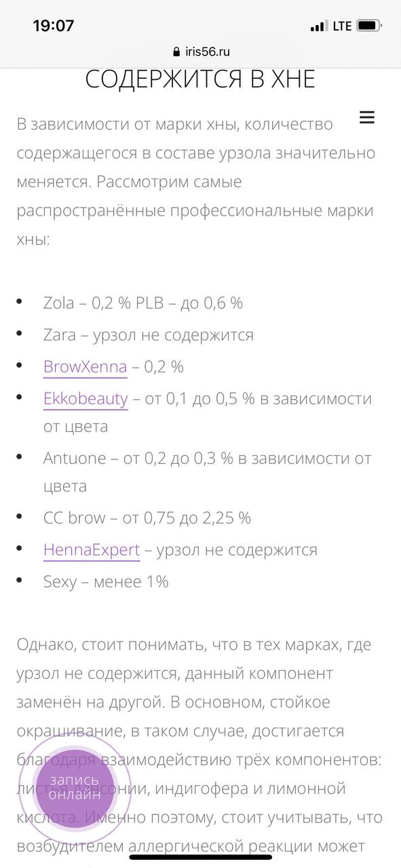Tap the paragraph starting «Однако, стоит понимать»

(200, 746)
